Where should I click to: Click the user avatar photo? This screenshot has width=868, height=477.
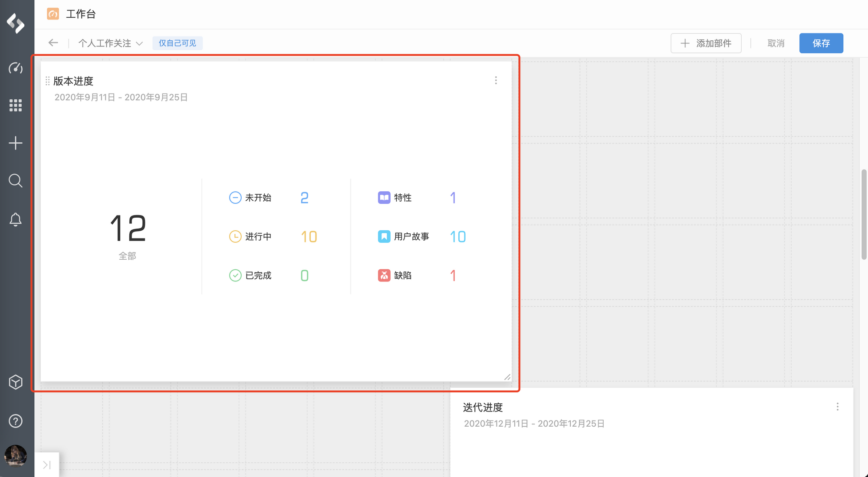pos(16,456)
